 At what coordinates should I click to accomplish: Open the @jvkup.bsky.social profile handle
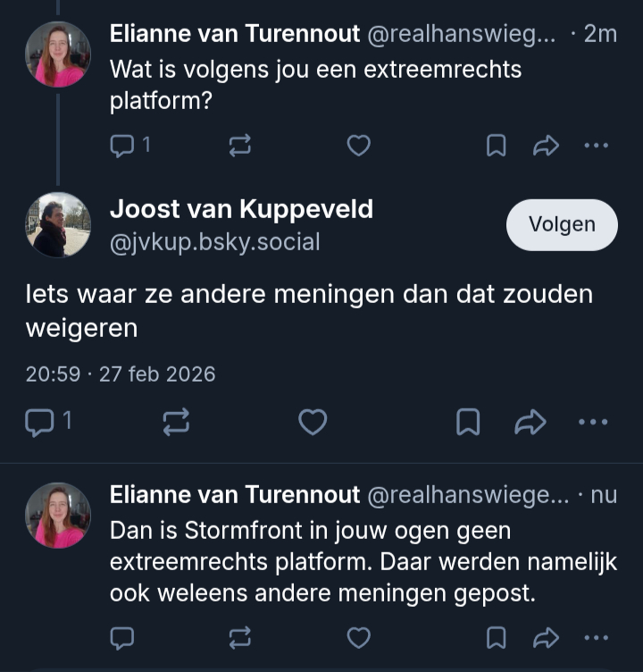(x=214, y=241)
